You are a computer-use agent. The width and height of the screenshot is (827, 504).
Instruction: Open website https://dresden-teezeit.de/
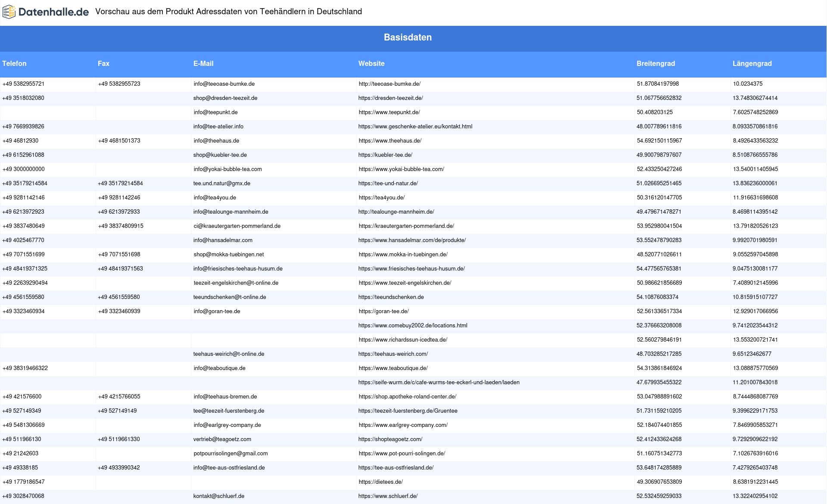tap(391, 98)
